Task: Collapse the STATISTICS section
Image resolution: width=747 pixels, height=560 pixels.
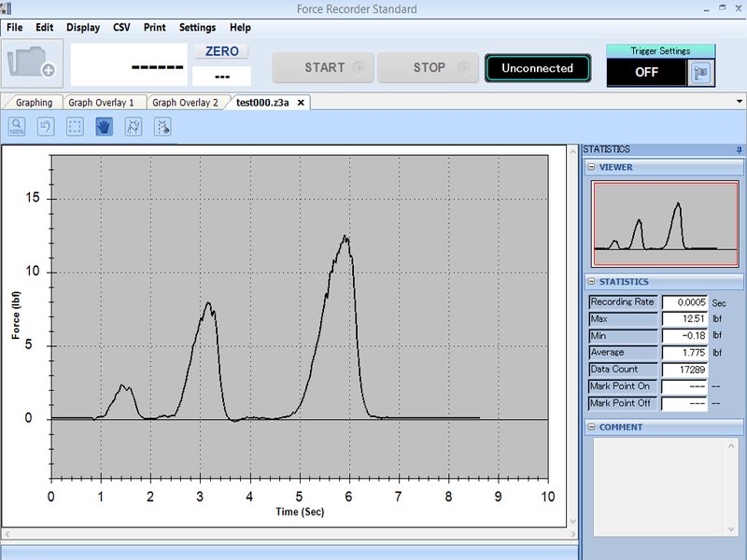Action: [x=592, y=282]
